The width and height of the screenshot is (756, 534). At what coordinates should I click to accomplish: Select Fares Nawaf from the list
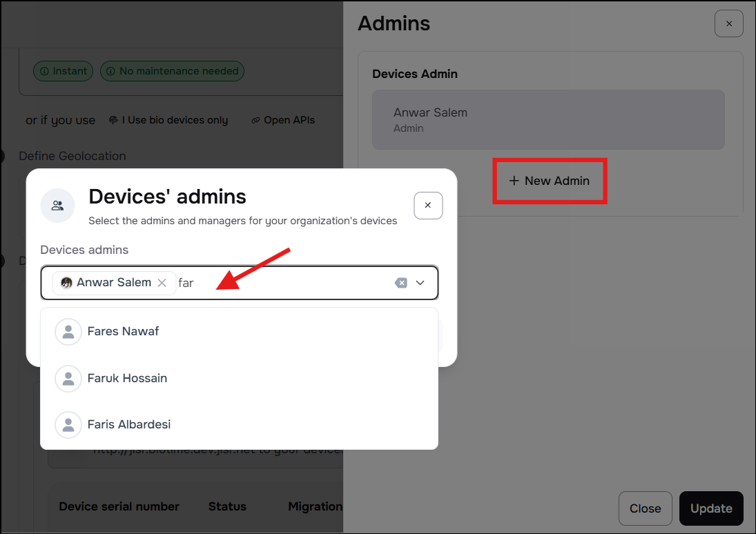coord(239,332)
